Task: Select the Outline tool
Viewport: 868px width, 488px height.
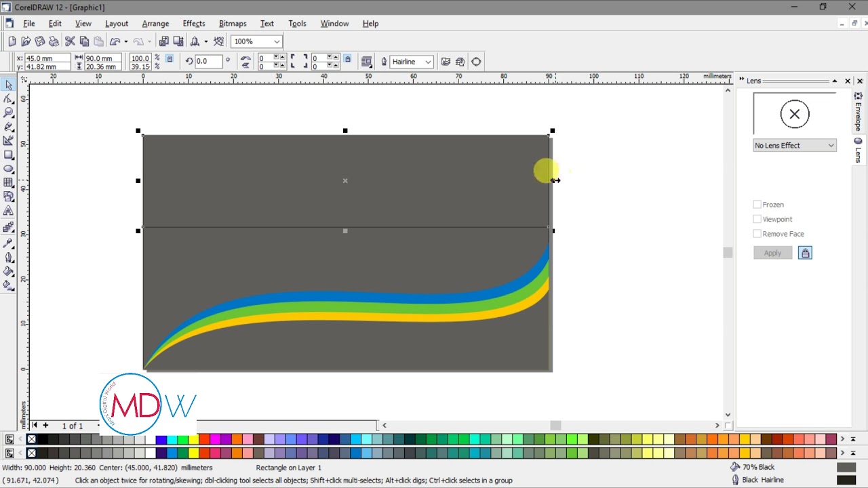Action: coord(8,258)
